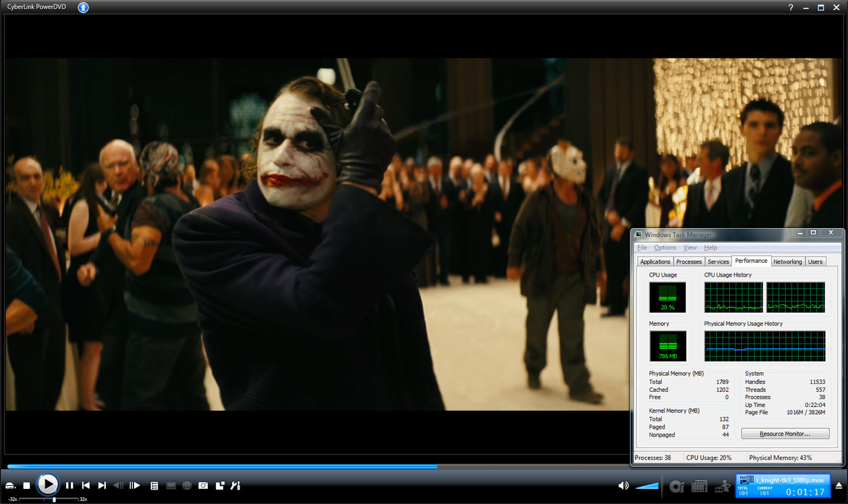Switch to the Applications tab

click(x=655, y=261)
